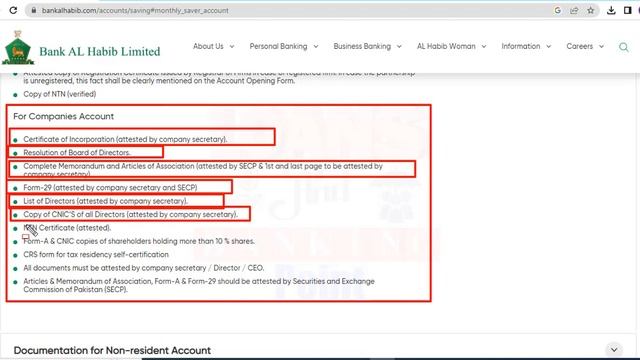Click the Bank AL Habib Limited title text
The image size is (640, 360).
pyautogui.click(x=100, y=51)
